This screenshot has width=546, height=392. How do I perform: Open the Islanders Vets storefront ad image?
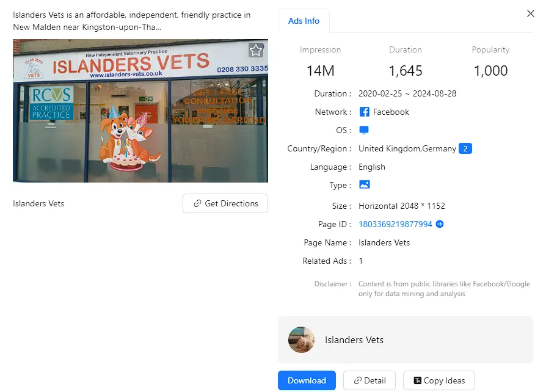(140, 111)
